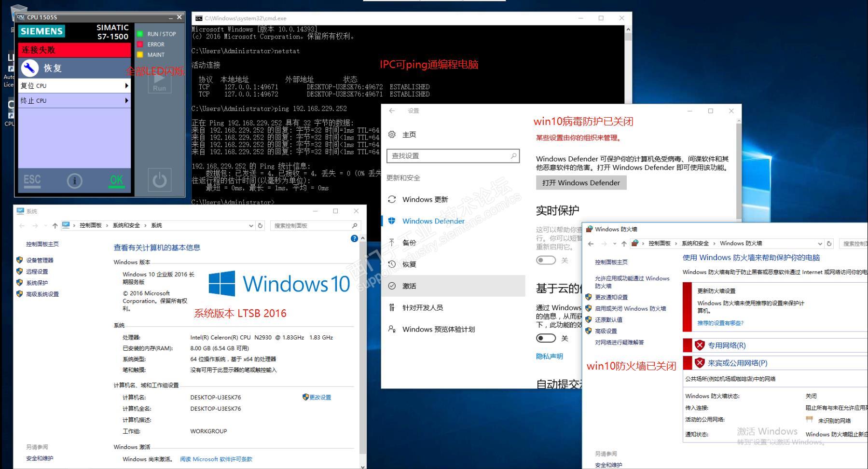Click the 更改设置 link for computer name
The height and width of the screenshot is (469, 868).
tap(320, 397)
